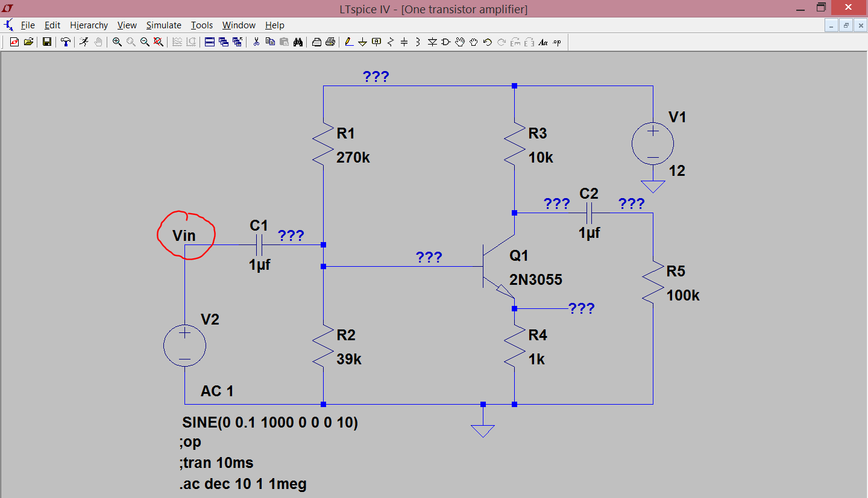The height and width of the screenshot is (498, 868).
Task: Place a Ground symbol tool
Action: (x=363, y=42)
